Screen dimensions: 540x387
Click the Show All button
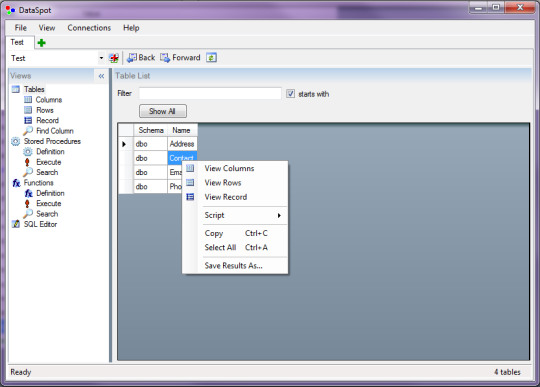coord(163,111)
